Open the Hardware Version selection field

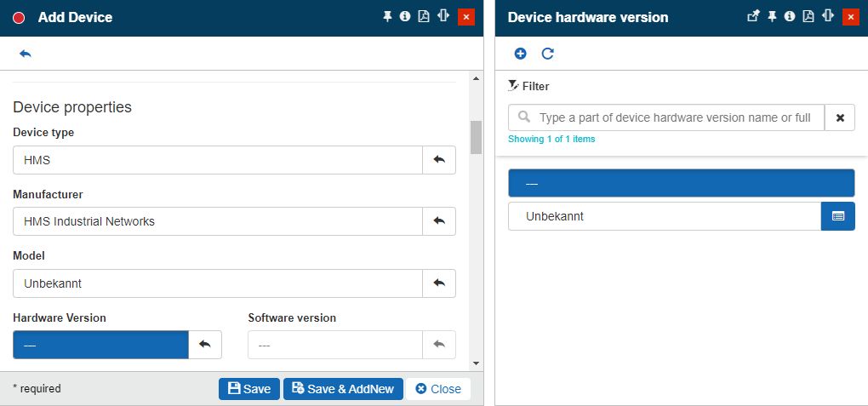[x=100, y=345]
